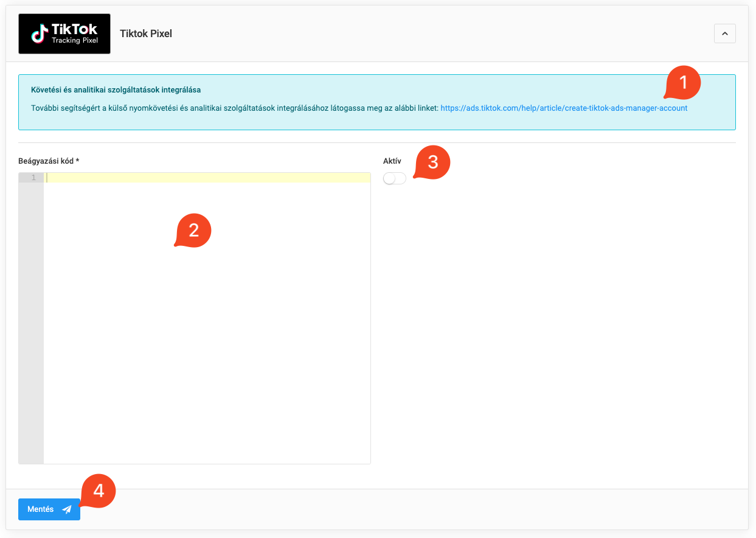Click the red marker numbered 1
The image size is (756, 538).
pyautogui.click(x=683, y=83)
